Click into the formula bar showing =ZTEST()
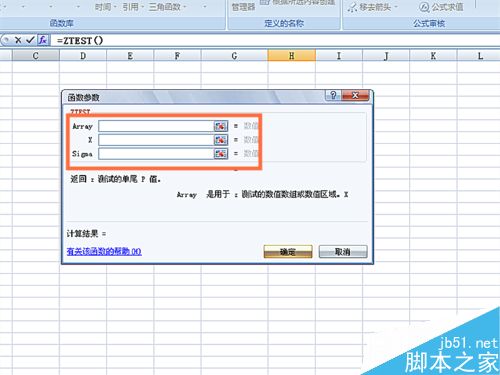Screen dimensions: 500x375 tap(275, 40)
